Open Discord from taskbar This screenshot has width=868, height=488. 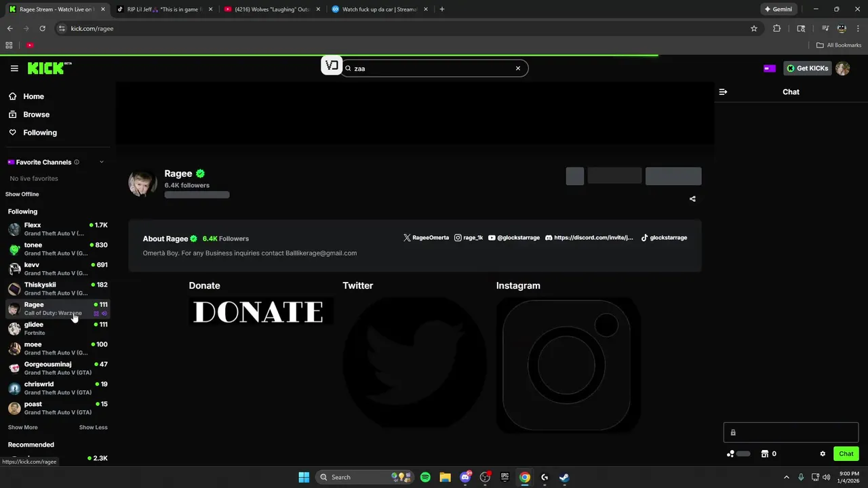pos(465,477)
